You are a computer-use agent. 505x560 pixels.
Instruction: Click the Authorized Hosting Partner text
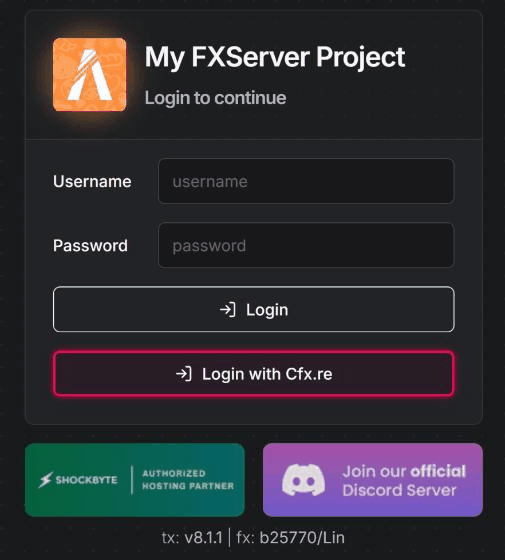tap(188, 480)
